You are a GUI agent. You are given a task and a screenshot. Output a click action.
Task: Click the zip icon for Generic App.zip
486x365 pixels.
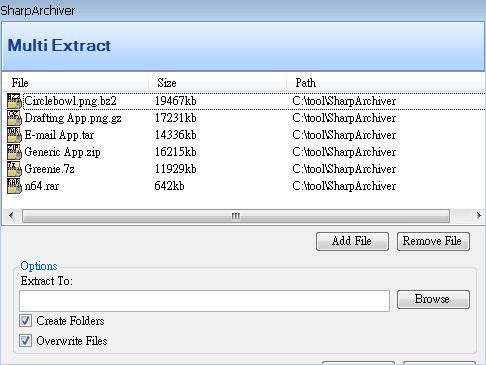click(14, 152)
